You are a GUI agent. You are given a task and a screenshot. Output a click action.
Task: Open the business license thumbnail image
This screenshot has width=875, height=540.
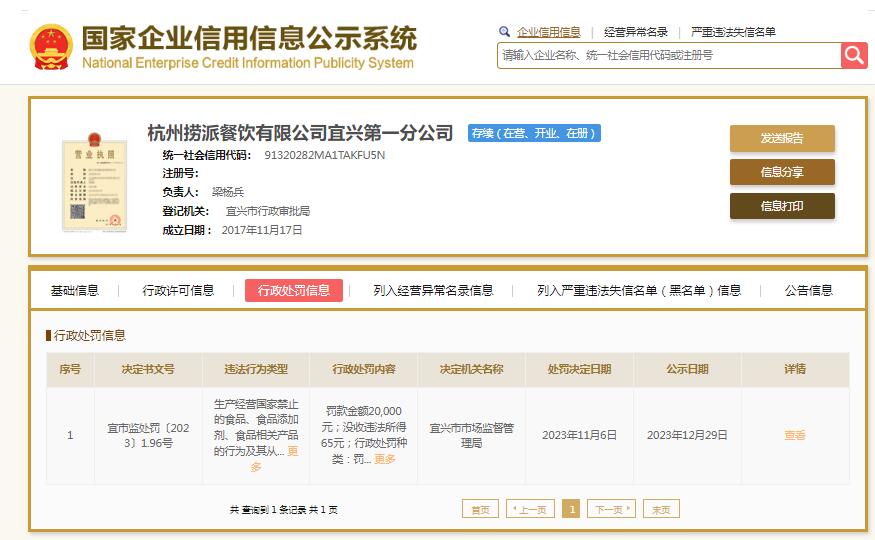pyautogui.click(x=94, y=182)
